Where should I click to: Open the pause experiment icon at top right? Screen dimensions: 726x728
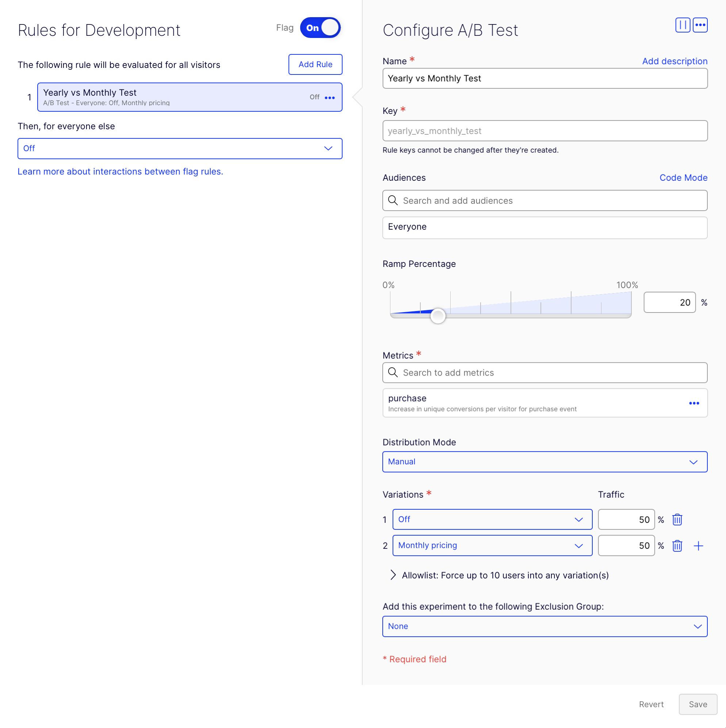pos(683,25)
